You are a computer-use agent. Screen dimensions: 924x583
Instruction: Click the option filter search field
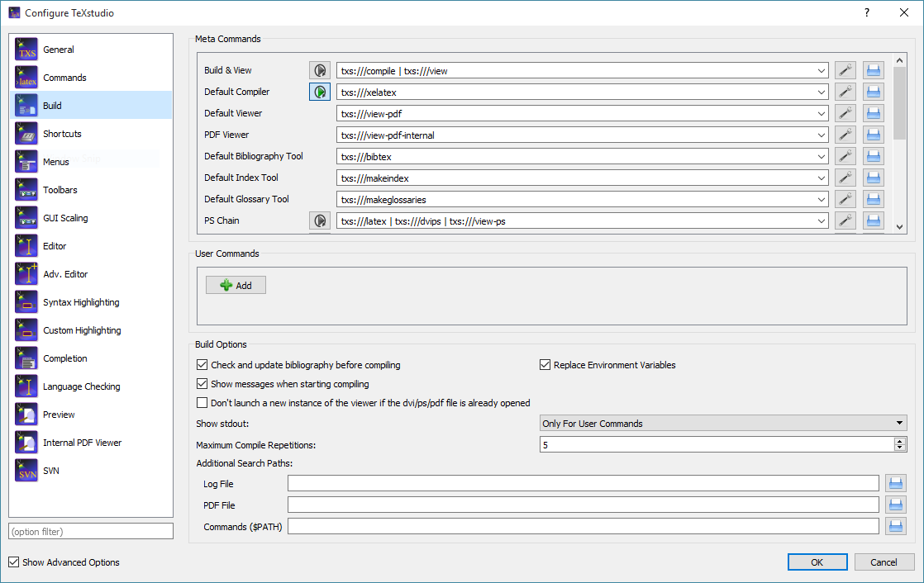click(91, 531)
